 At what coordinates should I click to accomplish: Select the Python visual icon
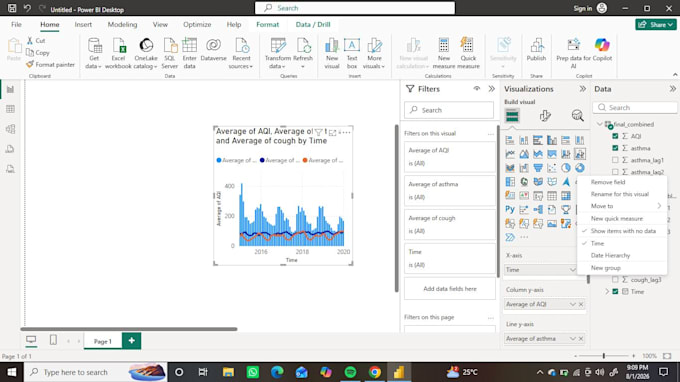click(510, 209)
